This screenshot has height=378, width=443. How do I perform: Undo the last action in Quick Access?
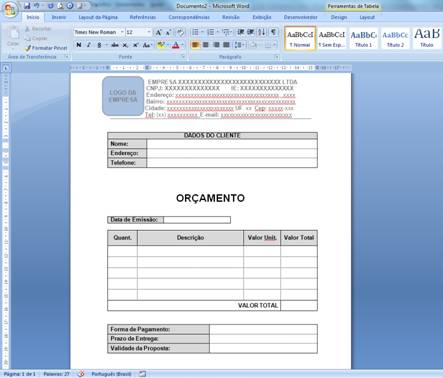36,6
